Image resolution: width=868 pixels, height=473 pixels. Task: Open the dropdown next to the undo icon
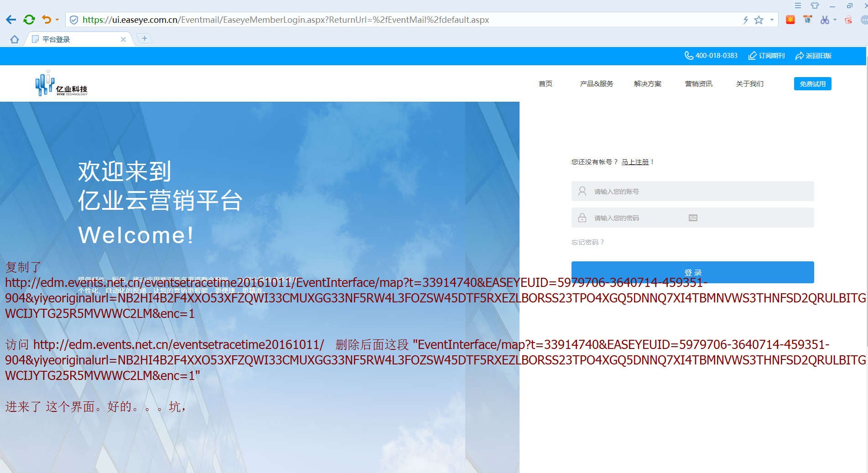[57, 20]
